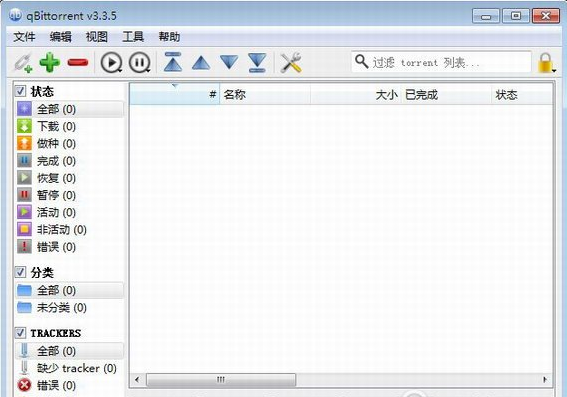Select the 未分类 (0) category
The width and height of the screenshot is (567, 397).
tap(69, 307)
